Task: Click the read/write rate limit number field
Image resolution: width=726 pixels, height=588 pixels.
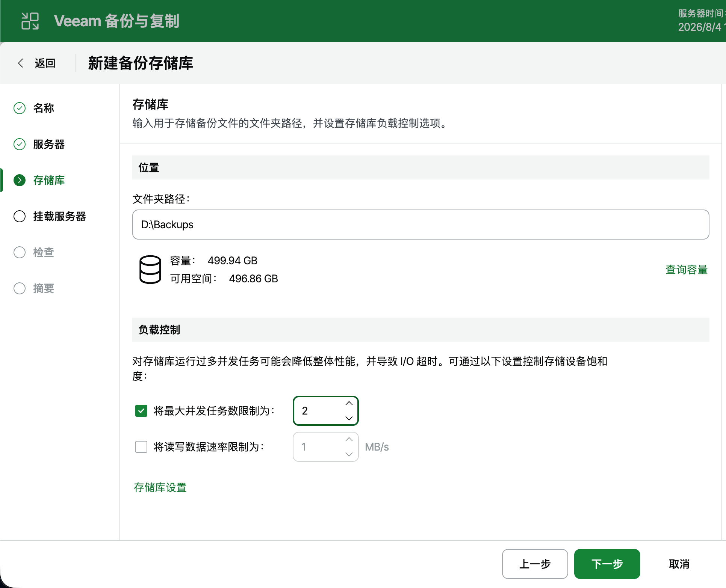Action: click(x=325, y=447)
